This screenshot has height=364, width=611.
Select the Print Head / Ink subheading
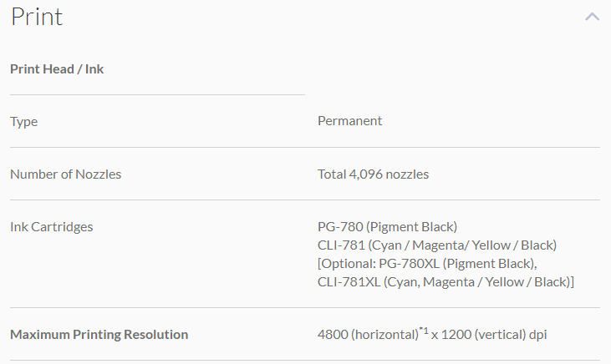57,69
